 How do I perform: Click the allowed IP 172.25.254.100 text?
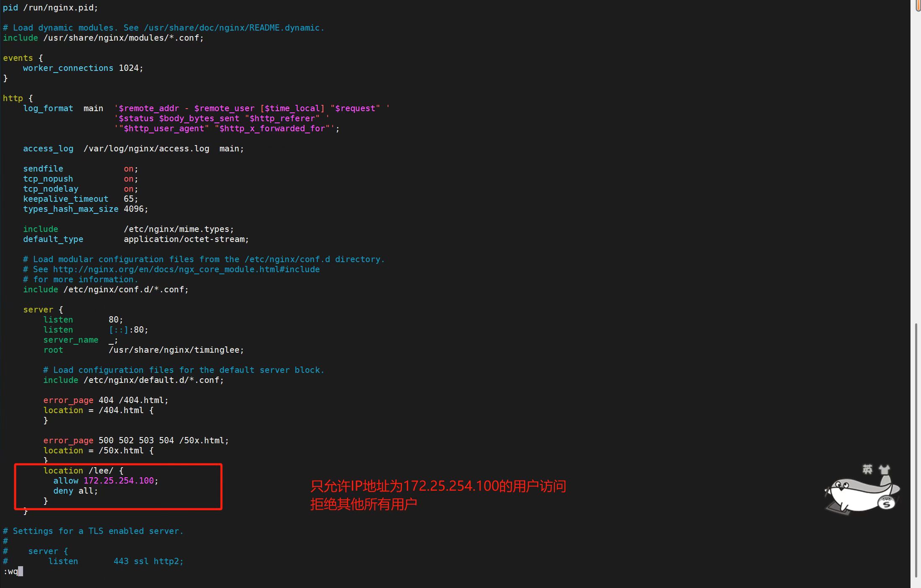pyautogui.click(x=119, y=481)
